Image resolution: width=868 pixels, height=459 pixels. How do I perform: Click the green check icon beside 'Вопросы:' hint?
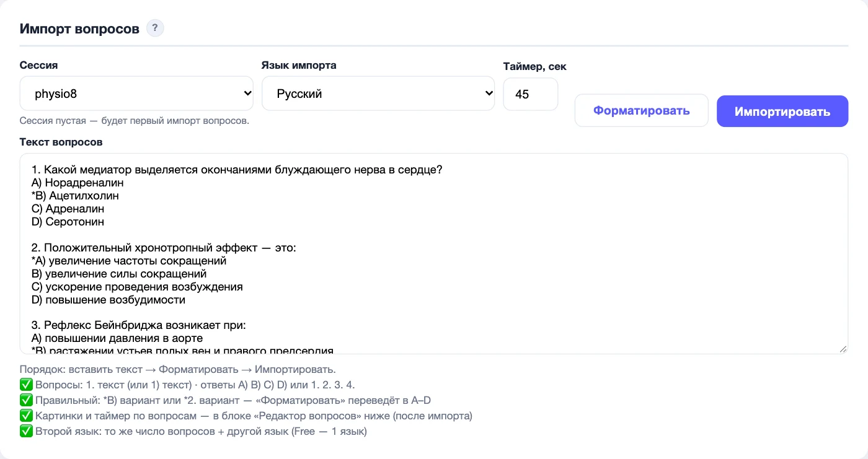point(26,385)
